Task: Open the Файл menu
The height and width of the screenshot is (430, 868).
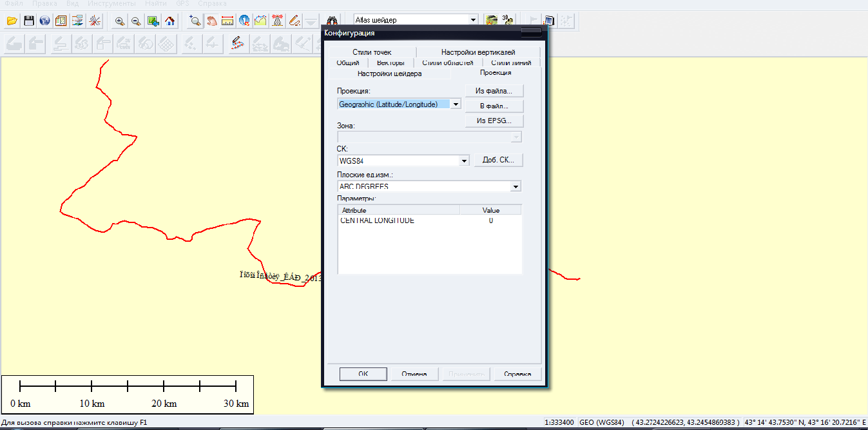Action: (x=14, y=4)
